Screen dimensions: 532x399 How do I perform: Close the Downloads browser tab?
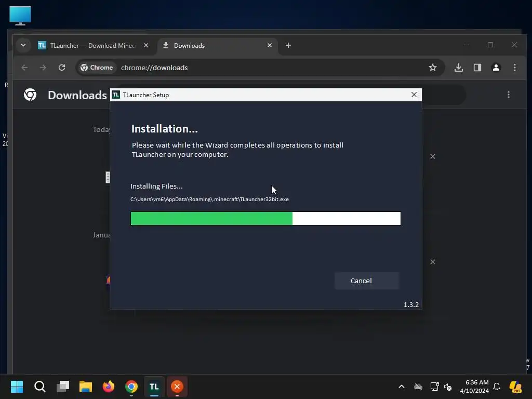click(270, 46)
